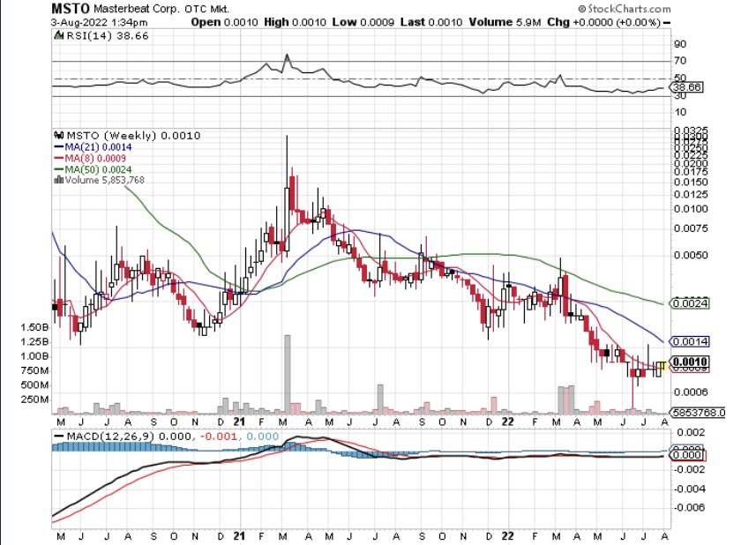Click the -0.004 MACD axis label

689,489
